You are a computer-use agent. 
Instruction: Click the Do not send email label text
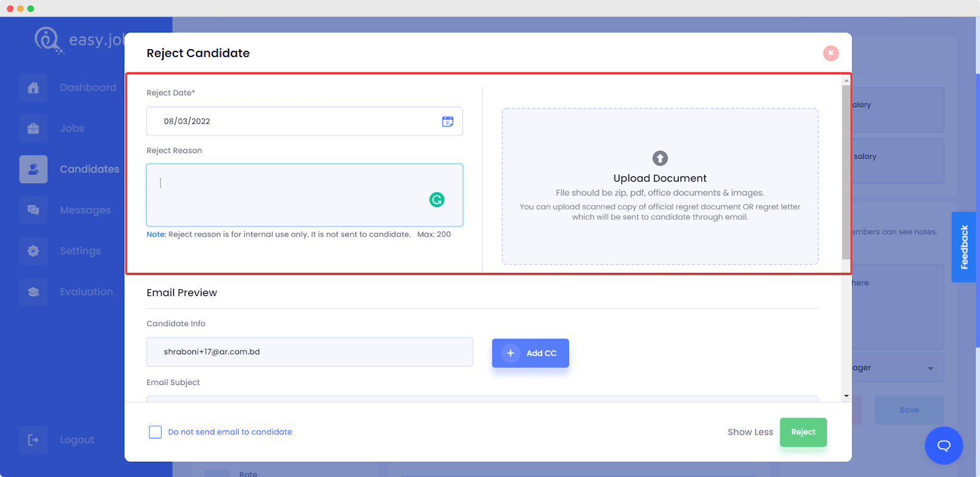click(x=230, y=432)
